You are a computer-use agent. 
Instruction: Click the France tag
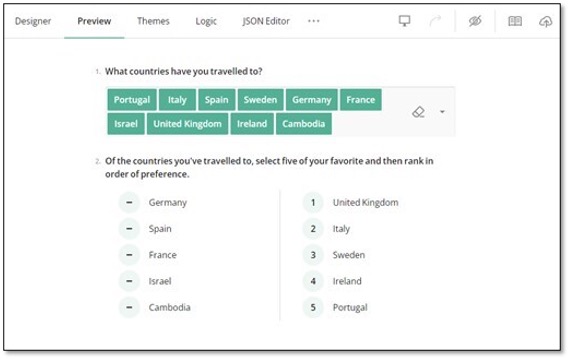click(x=361, y=100)
